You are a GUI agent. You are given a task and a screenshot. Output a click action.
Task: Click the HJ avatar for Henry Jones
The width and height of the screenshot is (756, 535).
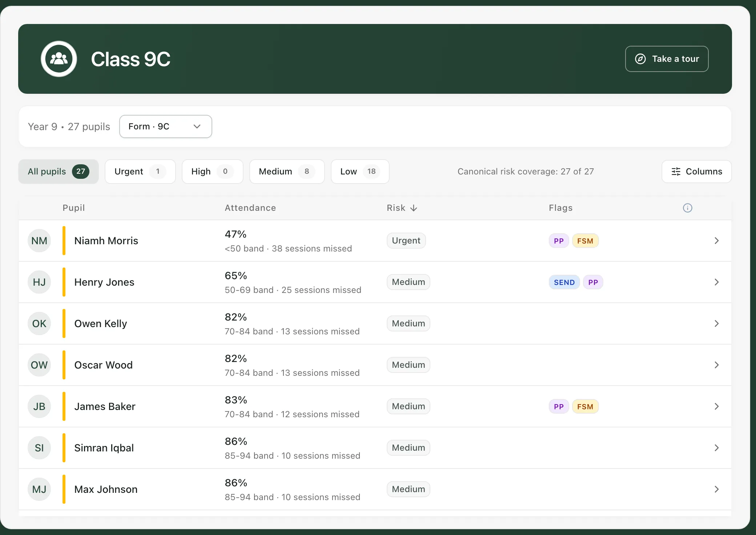point(39,282)
